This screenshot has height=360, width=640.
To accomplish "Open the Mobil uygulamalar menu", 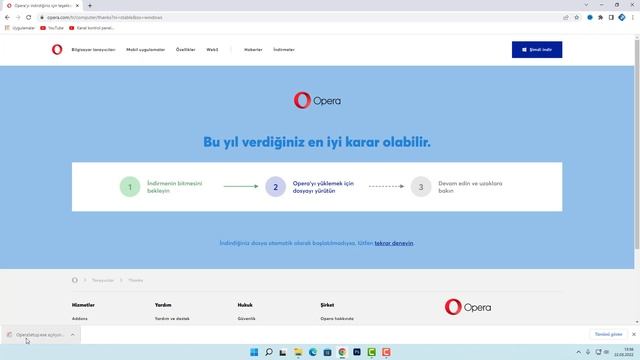I will (x=146, y=49).
